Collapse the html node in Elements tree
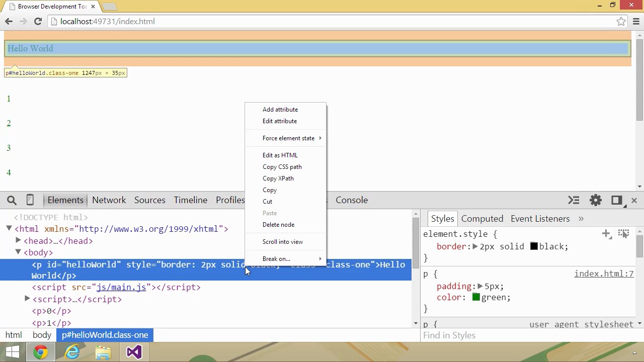This screenshot has width=644, height=362. tap(9, 229)
